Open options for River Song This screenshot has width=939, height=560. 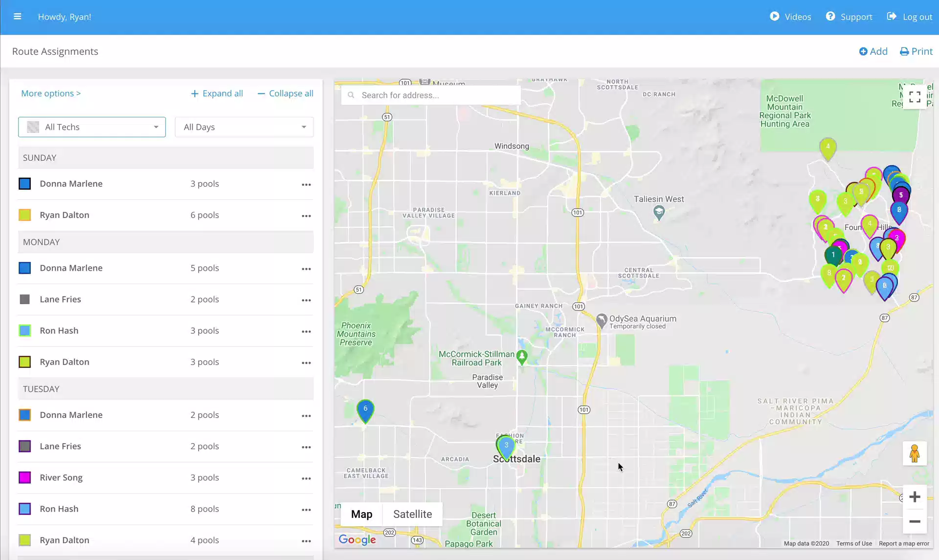tap(306, 478)
